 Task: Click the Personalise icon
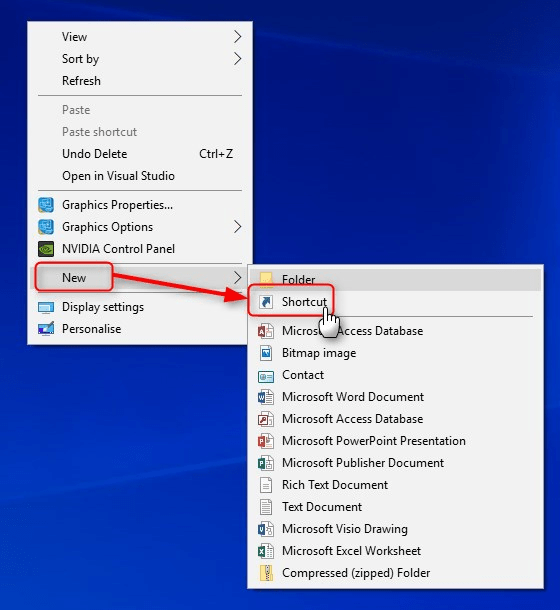point(46,329)
